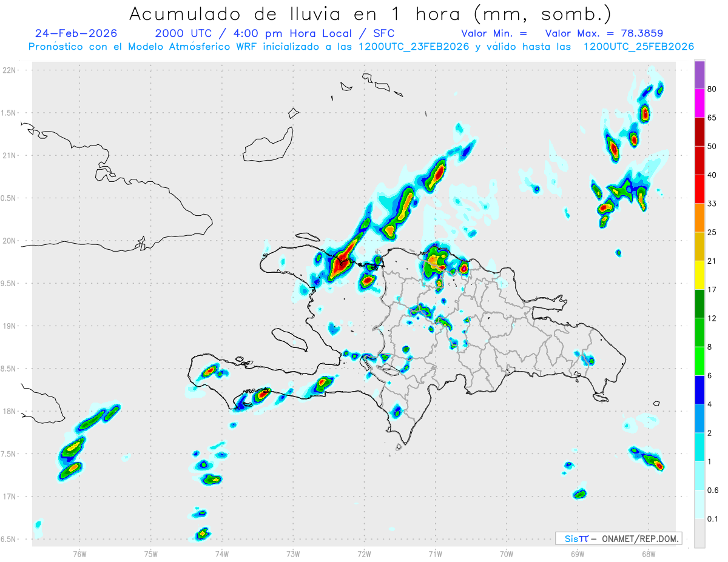
Task: Click the 'Valor Min. =' label
Action: [494, 33]
